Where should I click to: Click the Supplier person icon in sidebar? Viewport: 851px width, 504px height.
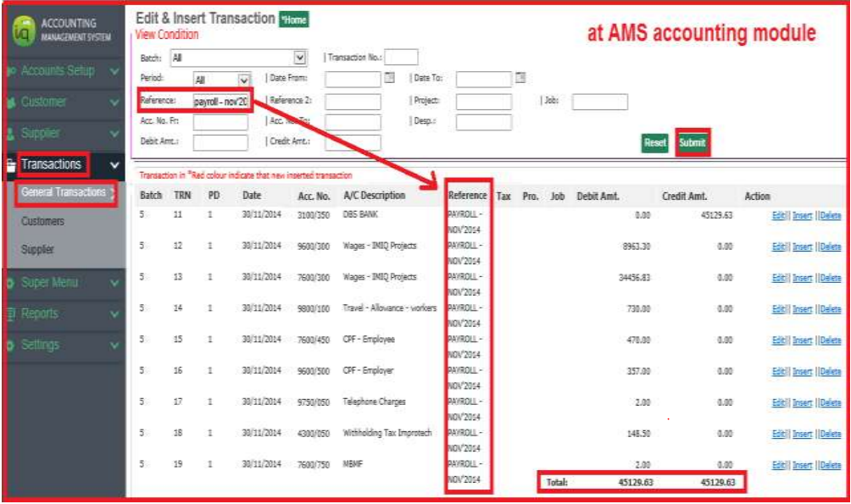coord(11,134)
